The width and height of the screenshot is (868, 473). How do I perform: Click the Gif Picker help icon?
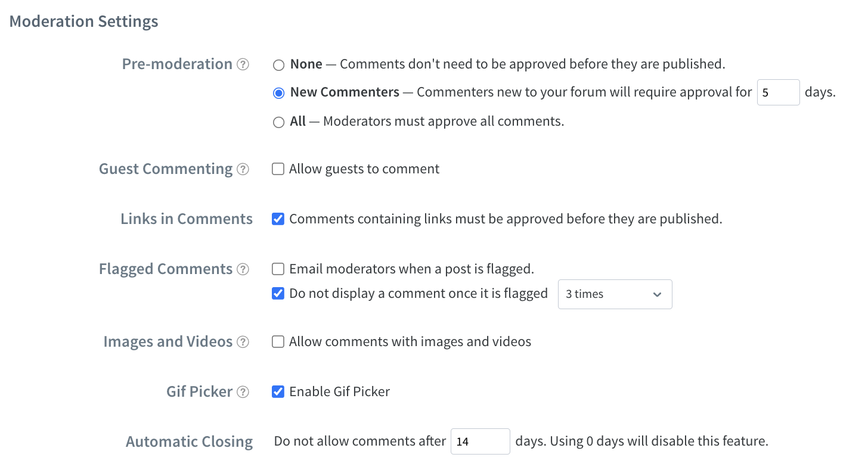pyautogui.click(x=243, y=392)
